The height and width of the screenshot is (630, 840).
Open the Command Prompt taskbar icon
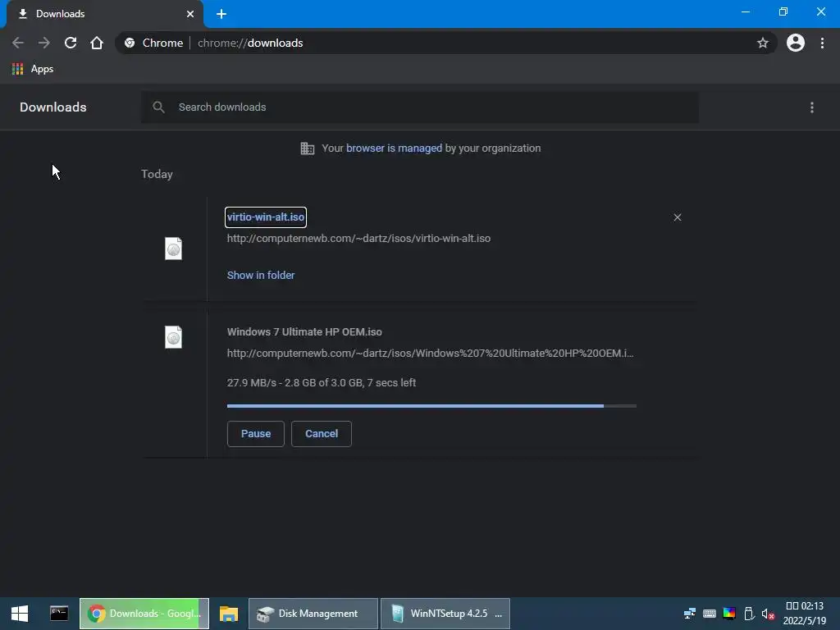click(59, 614)
